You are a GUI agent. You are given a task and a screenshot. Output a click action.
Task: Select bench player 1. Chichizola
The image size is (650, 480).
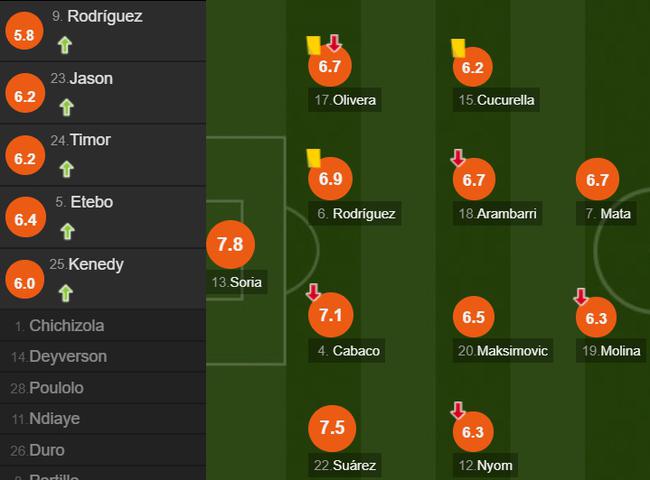(x=103, y=326)
